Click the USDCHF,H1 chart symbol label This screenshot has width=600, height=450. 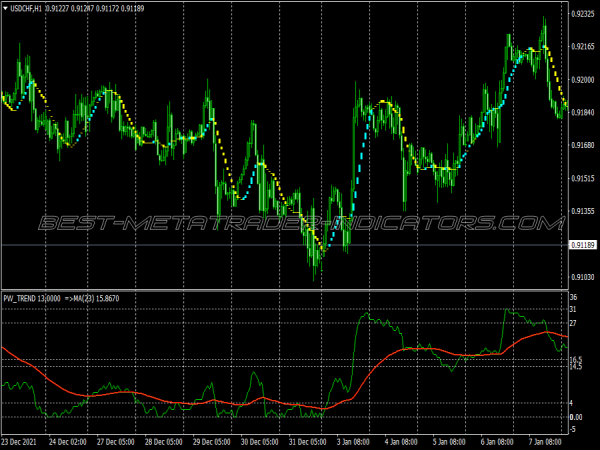[x=26, y=8]
